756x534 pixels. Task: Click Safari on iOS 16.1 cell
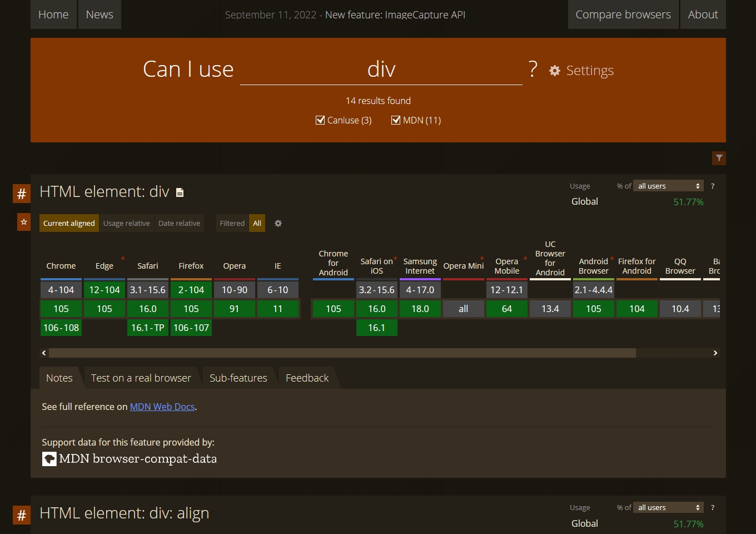pyautogui.click(x=377, y=328)
